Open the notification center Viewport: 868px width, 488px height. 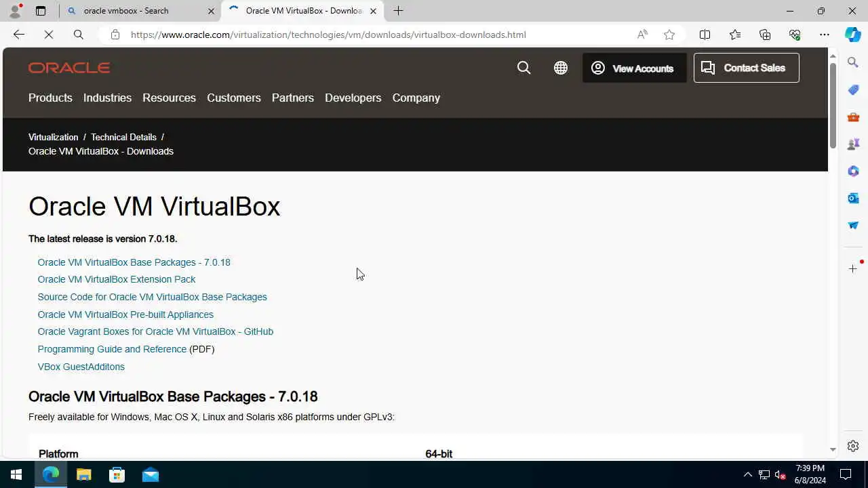(846, 474)
